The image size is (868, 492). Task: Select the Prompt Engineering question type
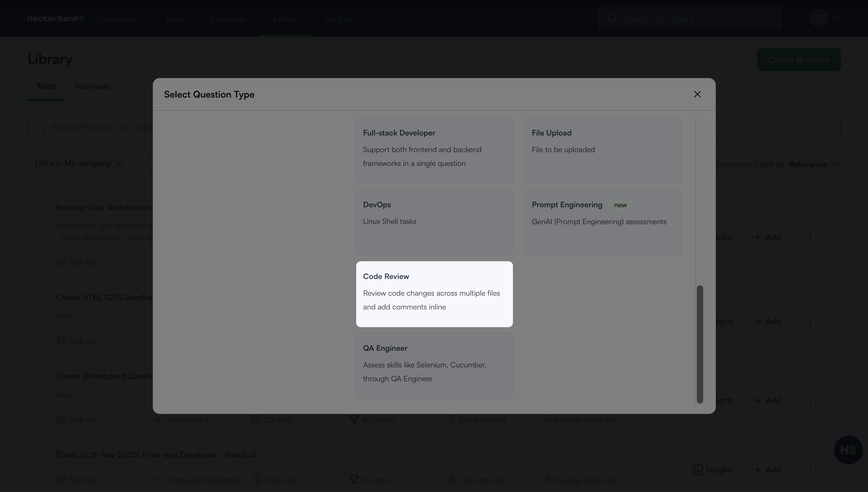coord(603,222)
